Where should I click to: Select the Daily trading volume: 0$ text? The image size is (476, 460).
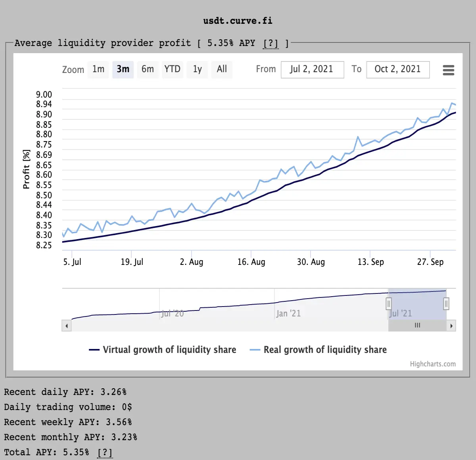[68, 407]
